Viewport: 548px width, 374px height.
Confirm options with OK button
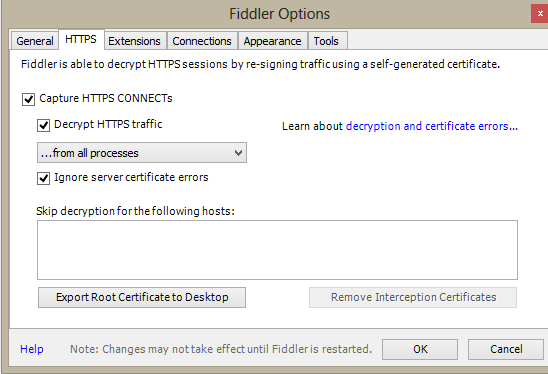[x=420, y=349]
